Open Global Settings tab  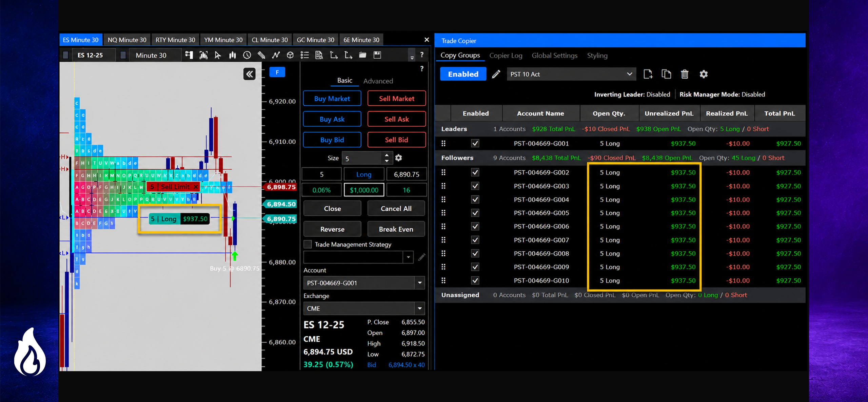click(x=554, y=56)
